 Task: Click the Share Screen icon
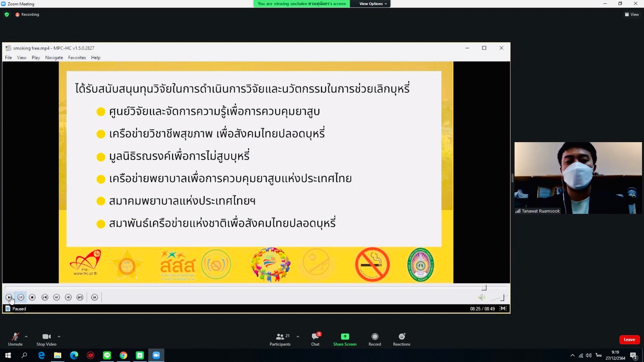click(345, 337)
